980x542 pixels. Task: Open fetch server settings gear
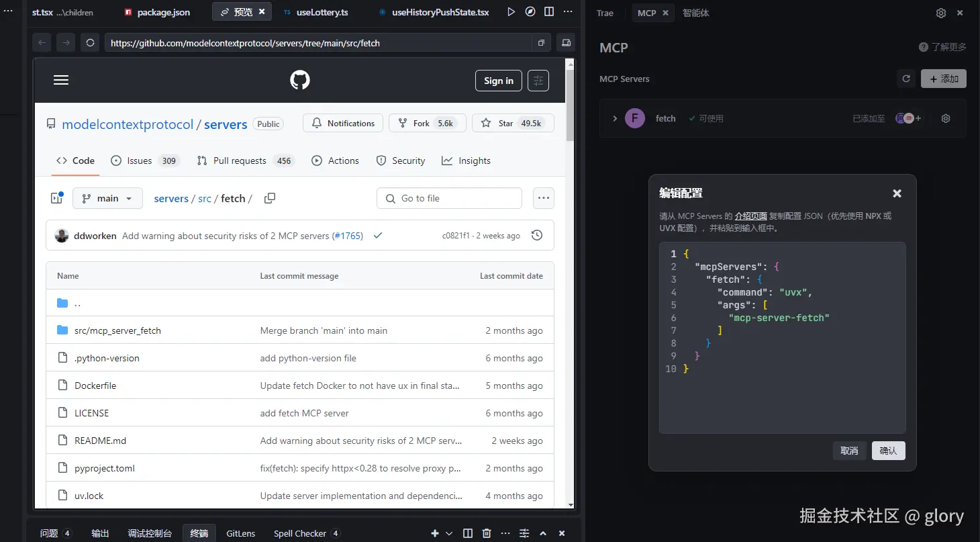946,118
